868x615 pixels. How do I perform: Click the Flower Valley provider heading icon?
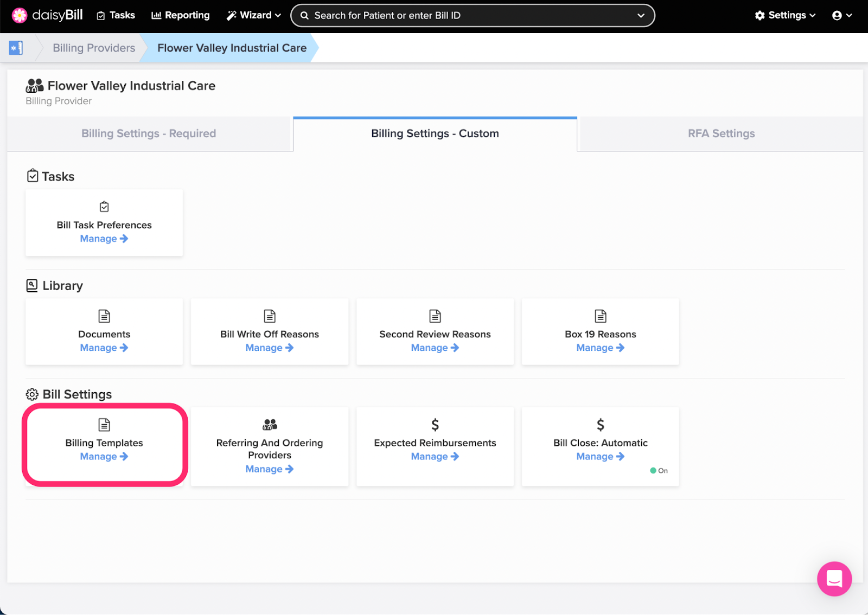(35, 86)
